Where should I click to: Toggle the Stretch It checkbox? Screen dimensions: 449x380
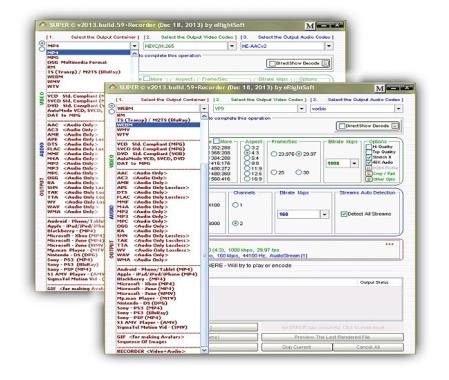pyautogui.click(x=369, y=157)
